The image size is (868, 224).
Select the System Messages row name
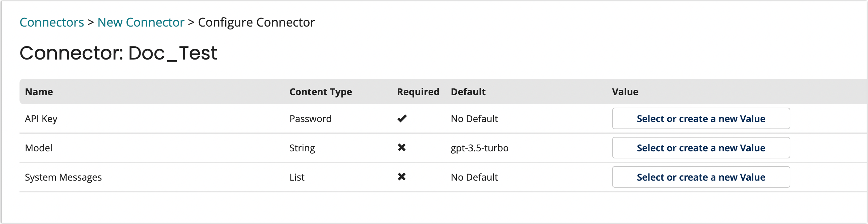(63, 178)
